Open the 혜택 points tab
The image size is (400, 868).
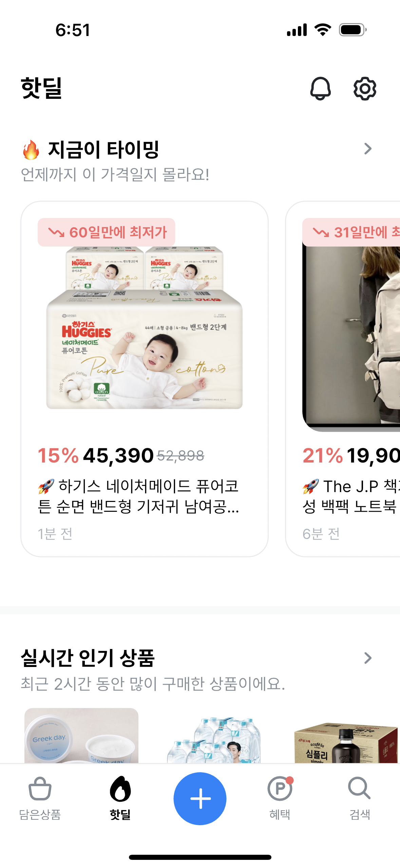coord(280,798)
